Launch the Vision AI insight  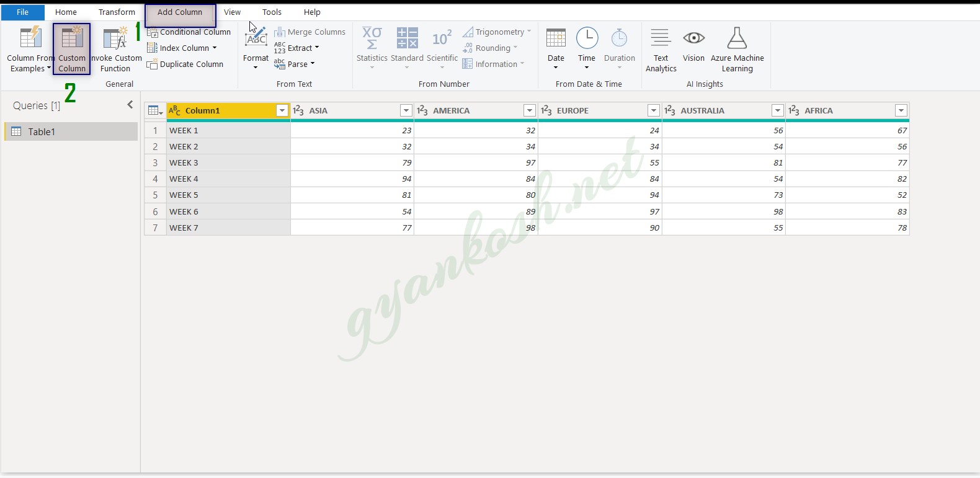coord(694,45)
